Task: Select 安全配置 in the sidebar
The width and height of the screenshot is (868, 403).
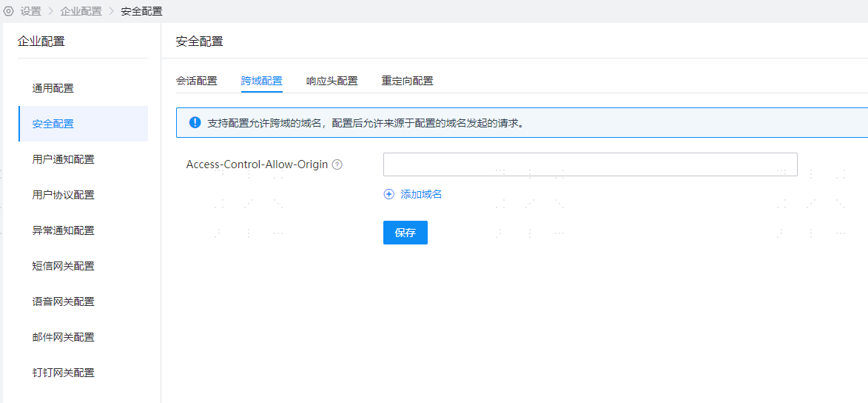Action: click(84, 124)
